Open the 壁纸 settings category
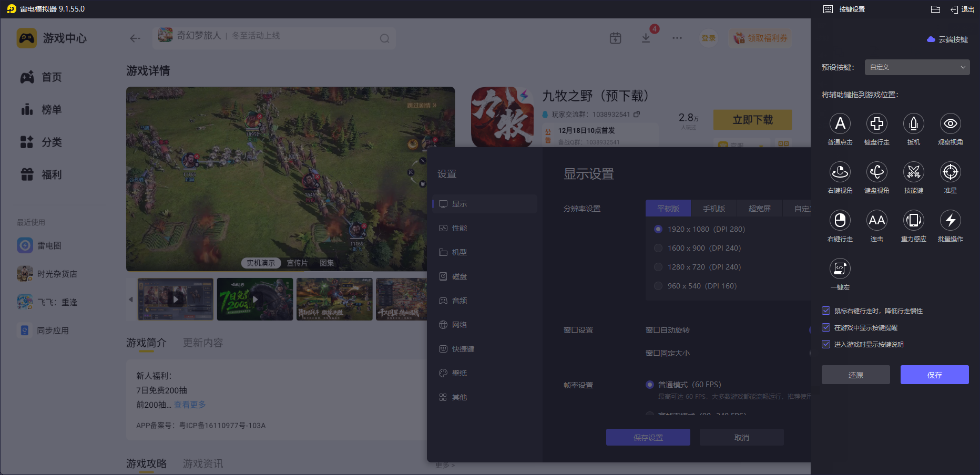The height and width of the screenshot is (475, 980). point(485,373)
